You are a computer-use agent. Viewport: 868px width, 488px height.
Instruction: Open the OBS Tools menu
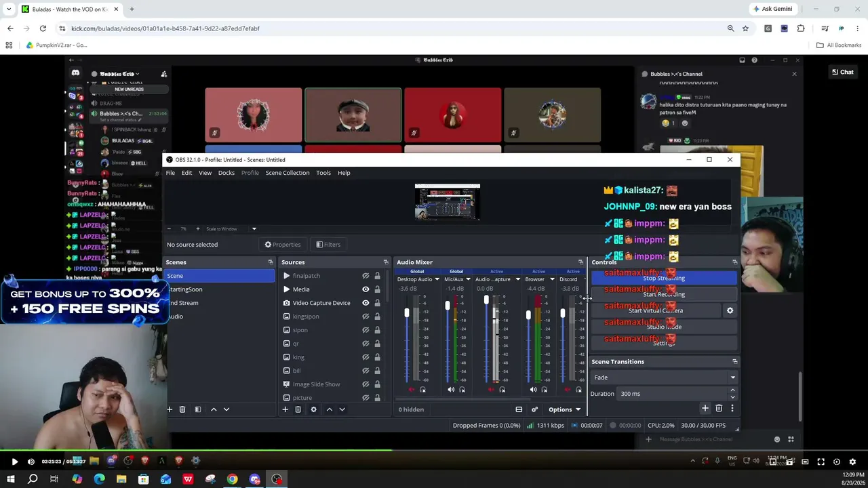323,173
